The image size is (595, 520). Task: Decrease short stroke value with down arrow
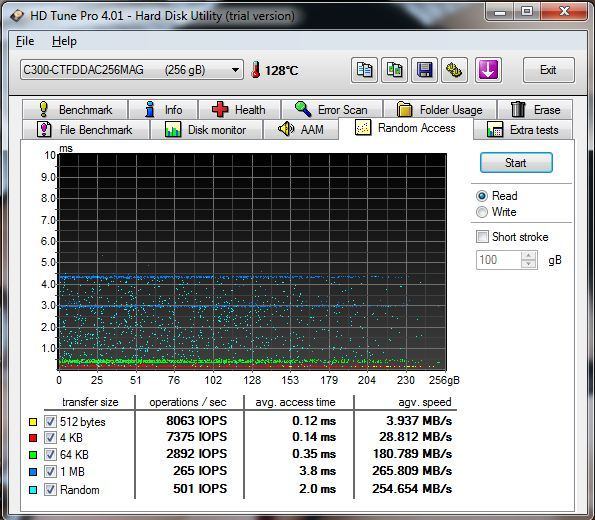529,264
